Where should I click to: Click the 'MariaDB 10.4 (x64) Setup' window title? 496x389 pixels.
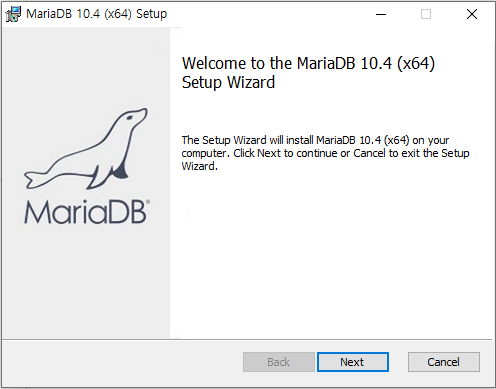pyautogui.click(x=97, y=14)
